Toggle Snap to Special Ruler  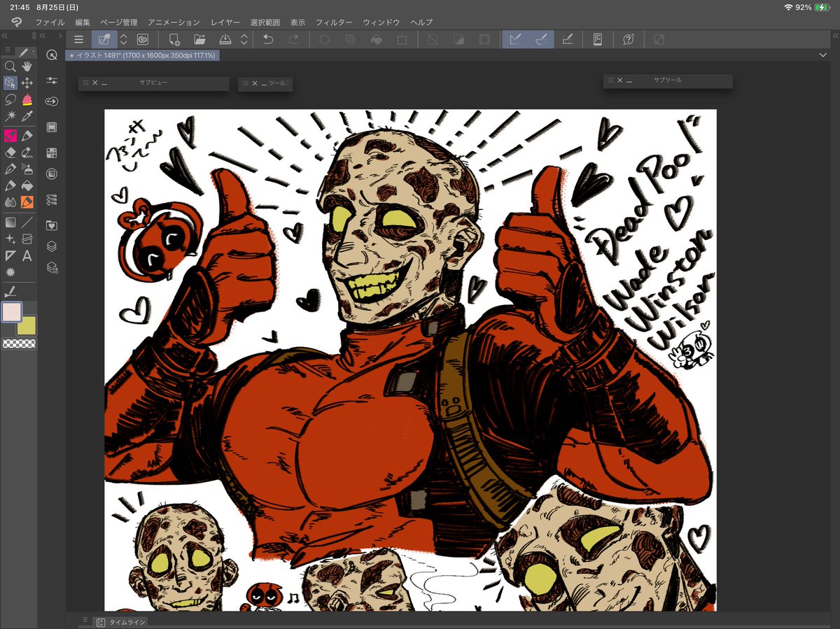tap(540, 39)
